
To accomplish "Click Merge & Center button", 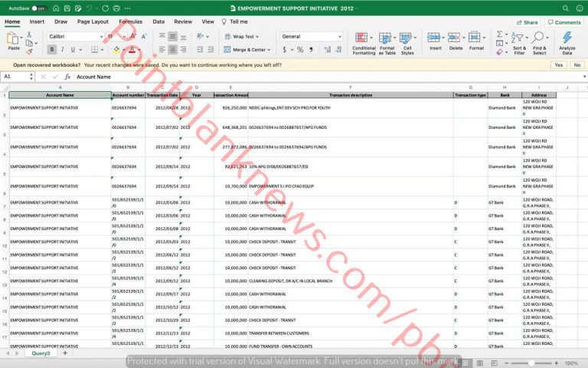I will 245,50.
